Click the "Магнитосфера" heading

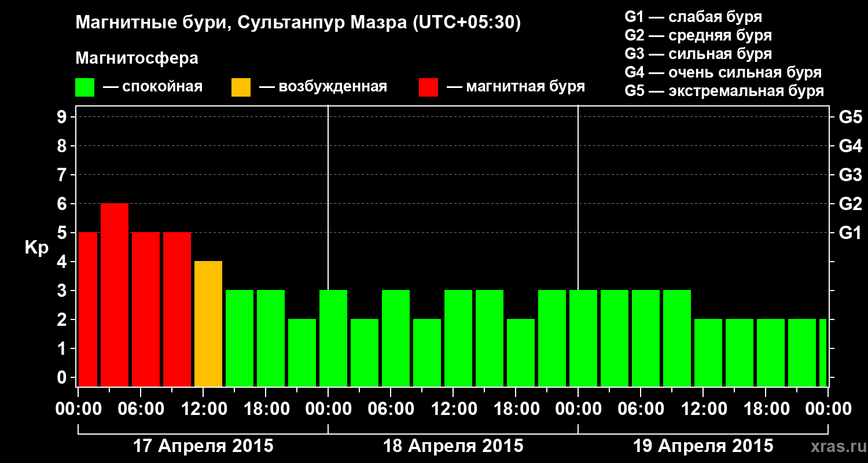[x=137, y=58]
